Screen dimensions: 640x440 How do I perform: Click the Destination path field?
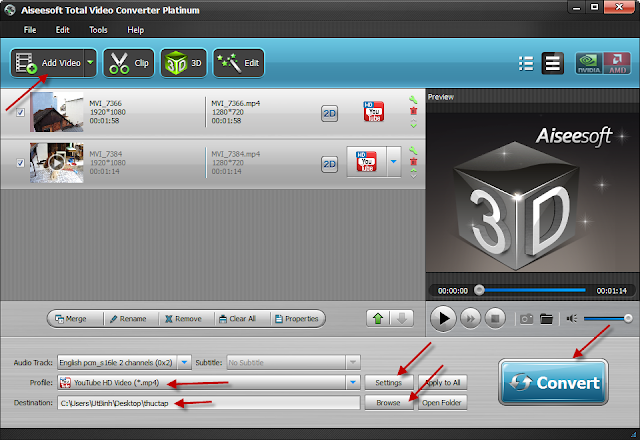click(x=209, y=403)
